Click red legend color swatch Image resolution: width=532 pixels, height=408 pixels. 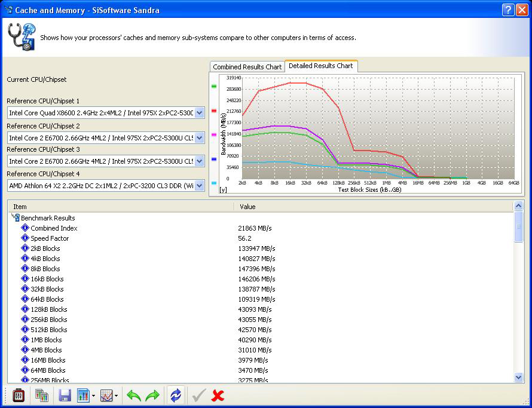pos(214,111)
